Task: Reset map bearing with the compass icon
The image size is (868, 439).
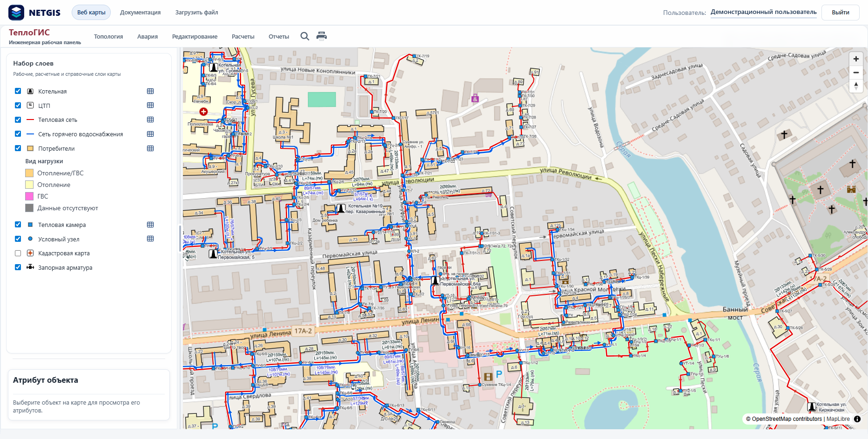Action: pyautogui.click(x=856, y=86)
